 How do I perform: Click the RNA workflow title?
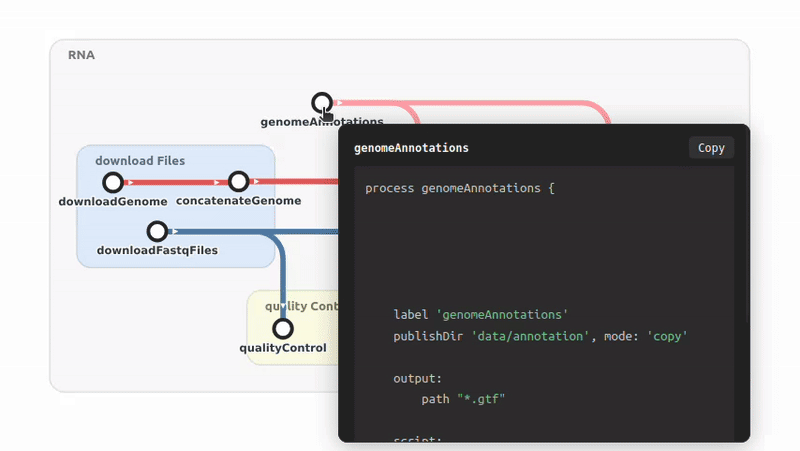(x=81, y=55)
